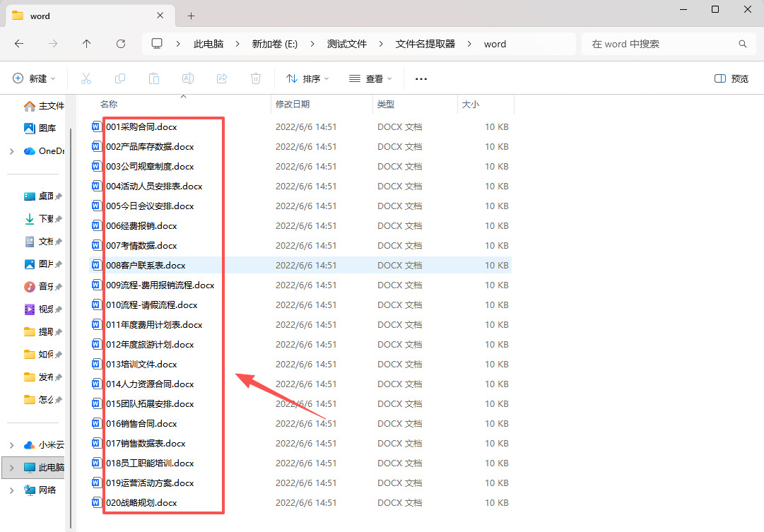Navigate to 文件名提取器 breadcrumb

tap(425, 44)
